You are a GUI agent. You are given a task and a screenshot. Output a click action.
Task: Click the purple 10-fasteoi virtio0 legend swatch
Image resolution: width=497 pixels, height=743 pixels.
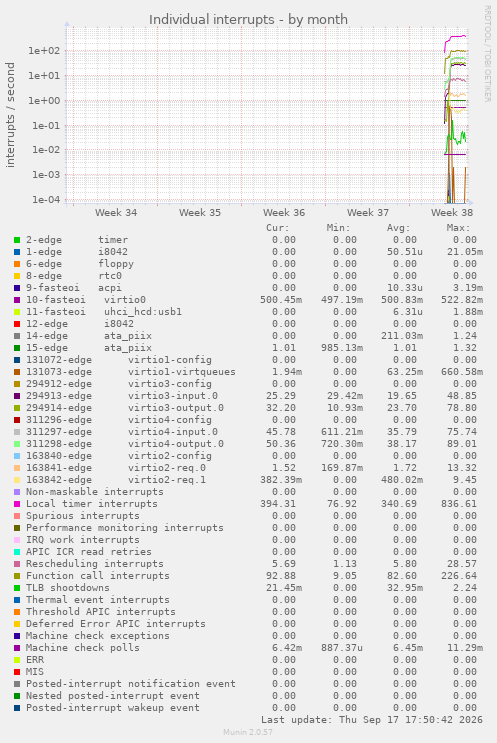17,300
